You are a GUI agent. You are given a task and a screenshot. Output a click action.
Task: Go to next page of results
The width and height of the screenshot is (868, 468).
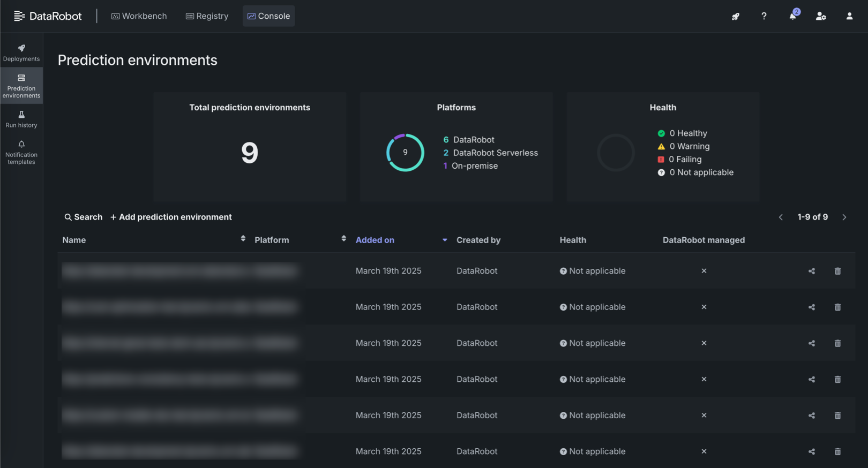click(844, 217)
